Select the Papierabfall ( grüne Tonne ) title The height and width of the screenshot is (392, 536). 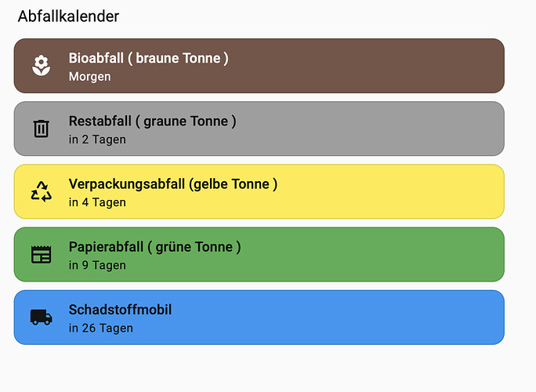(x=154, y=247)
